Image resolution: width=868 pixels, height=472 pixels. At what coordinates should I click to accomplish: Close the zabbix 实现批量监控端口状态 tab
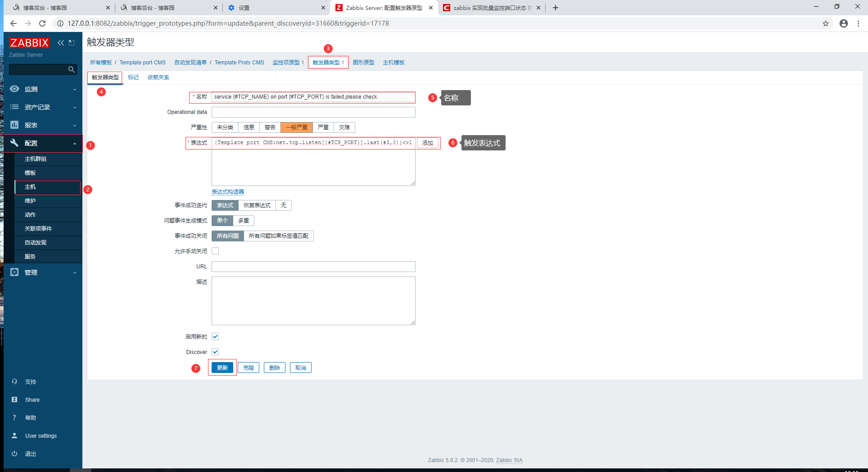[x=538, y=8]
